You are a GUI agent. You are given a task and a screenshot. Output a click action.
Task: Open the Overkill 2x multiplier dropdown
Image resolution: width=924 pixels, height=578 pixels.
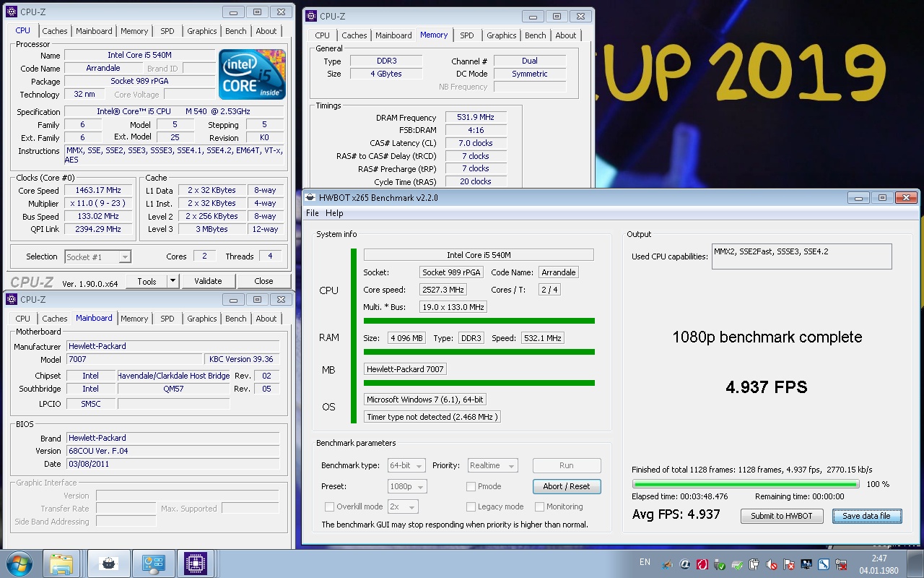(403, 506)
